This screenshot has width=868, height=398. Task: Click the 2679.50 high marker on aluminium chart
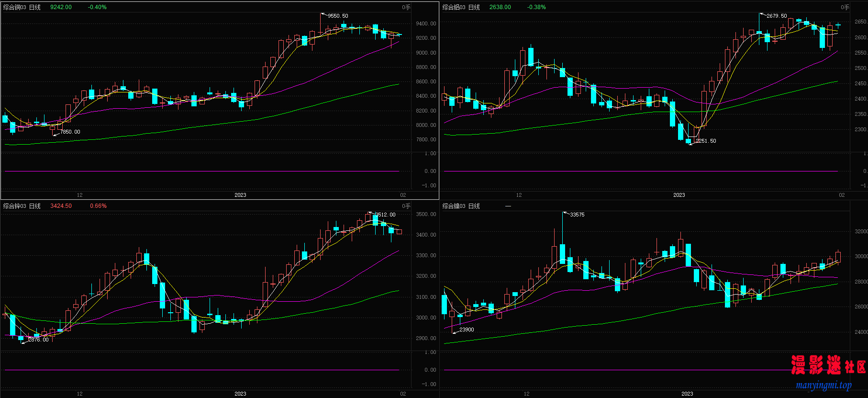click(777, 16)
